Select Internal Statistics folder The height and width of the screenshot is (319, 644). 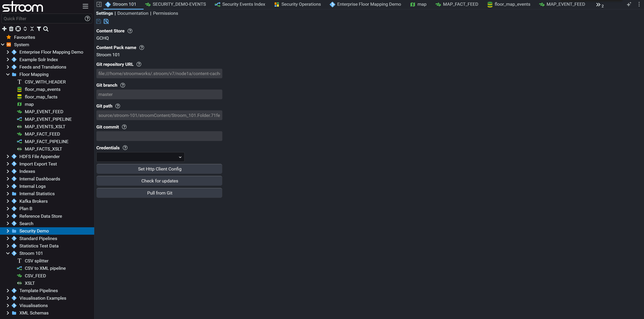pos(37,194)
